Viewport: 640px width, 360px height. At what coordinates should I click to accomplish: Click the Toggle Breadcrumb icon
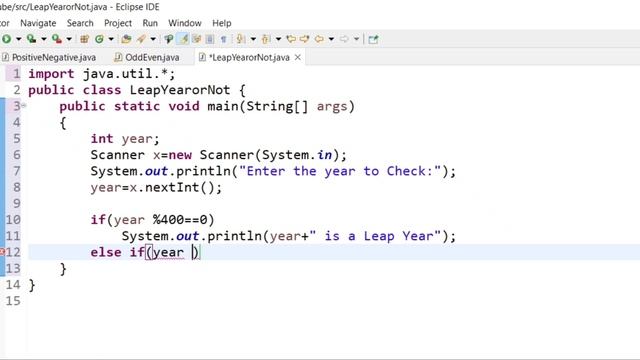click(x=169, y=39)
